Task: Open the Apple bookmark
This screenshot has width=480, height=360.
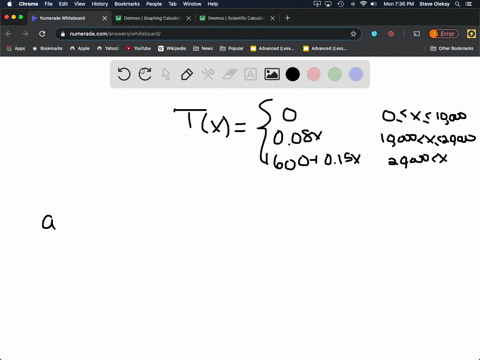Action: click(80, 48)
